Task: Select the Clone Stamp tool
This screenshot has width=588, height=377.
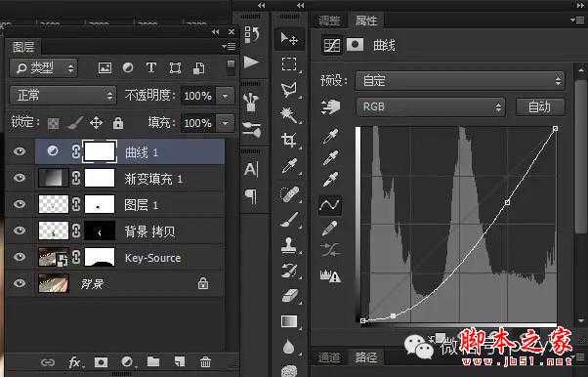Action: click(x=288, y=245)
